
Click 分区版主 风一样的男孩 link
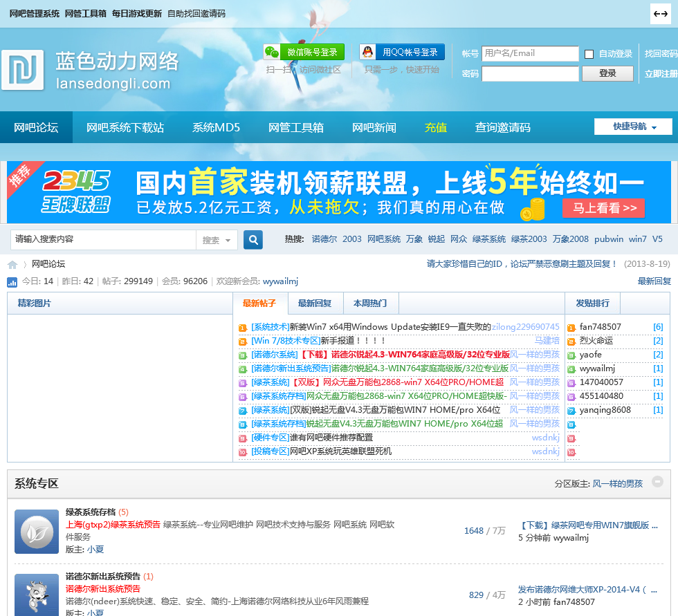pyautogui.click(x=617, y=484)
